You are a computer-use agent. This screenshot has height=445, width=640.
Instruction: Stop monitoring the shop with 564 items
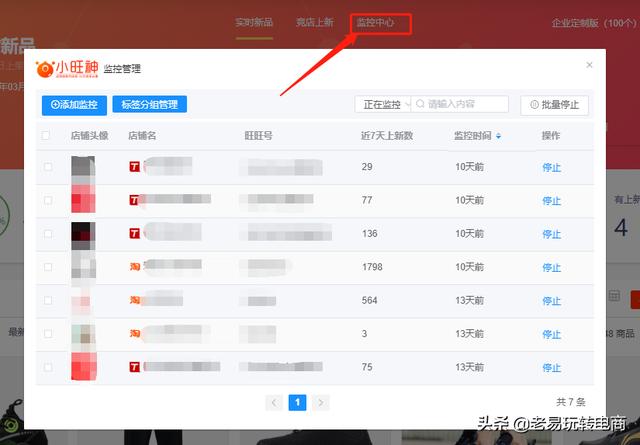pyautogui.click(x=551, y=301)
